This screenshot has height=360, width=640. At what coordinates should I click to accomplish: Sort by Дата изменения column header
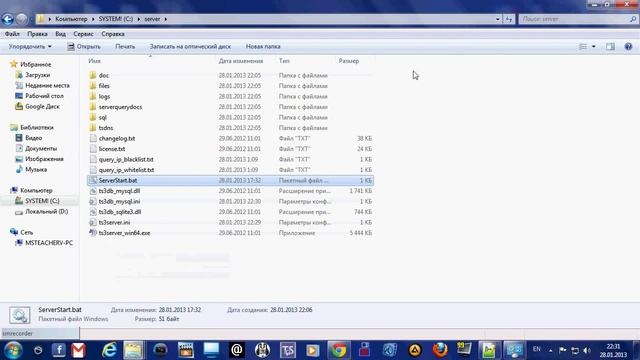point(241,61)
